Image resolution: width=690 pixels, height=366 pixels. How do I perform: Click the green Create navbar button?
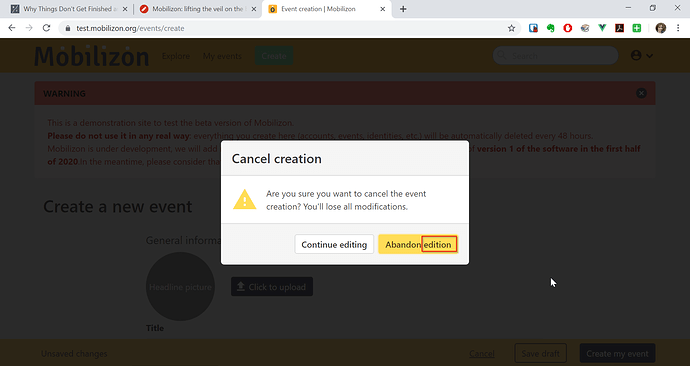[x=274, y=56]
